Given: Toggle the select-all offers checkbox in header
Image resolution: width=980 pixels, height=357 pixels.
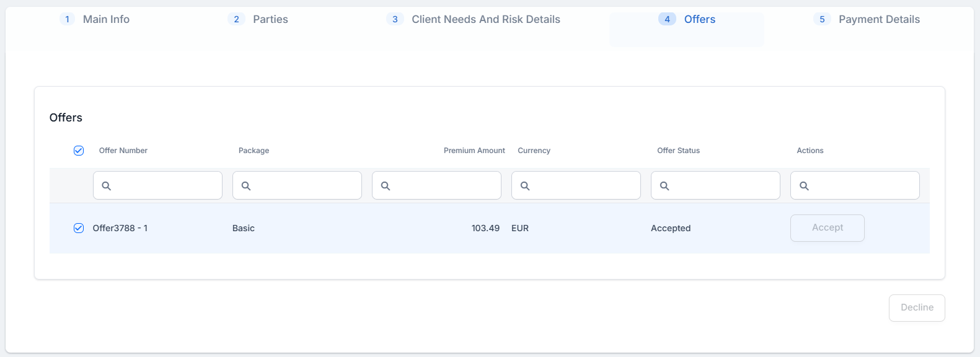Looking at the screenshot, I should point(79,151).
